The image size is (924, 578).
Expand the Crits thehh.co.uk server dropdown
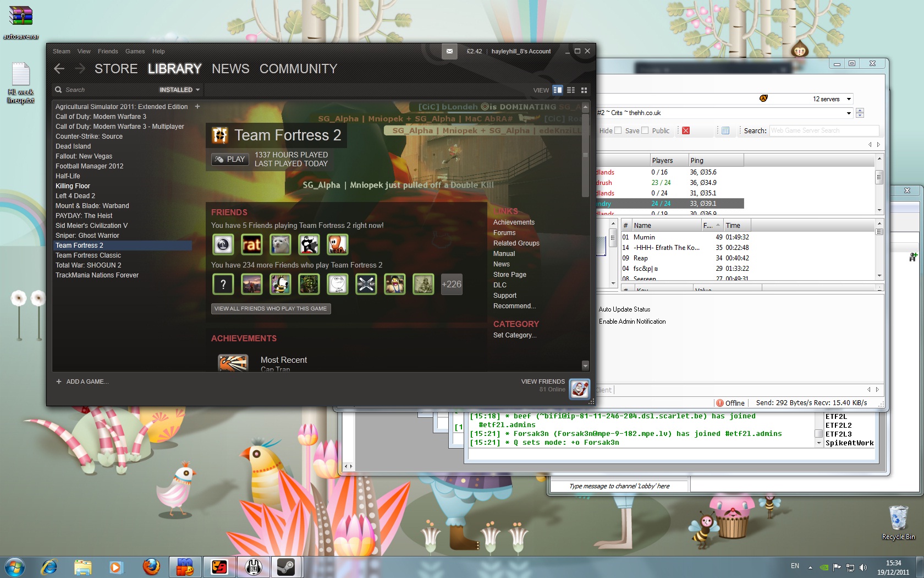click(x=849, y=113)
